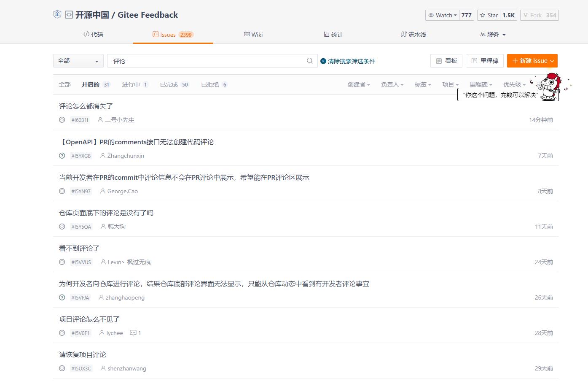Click user icon next to 二号小先生
The width and height of the screenshot is (588, 381).
[100, 120]
